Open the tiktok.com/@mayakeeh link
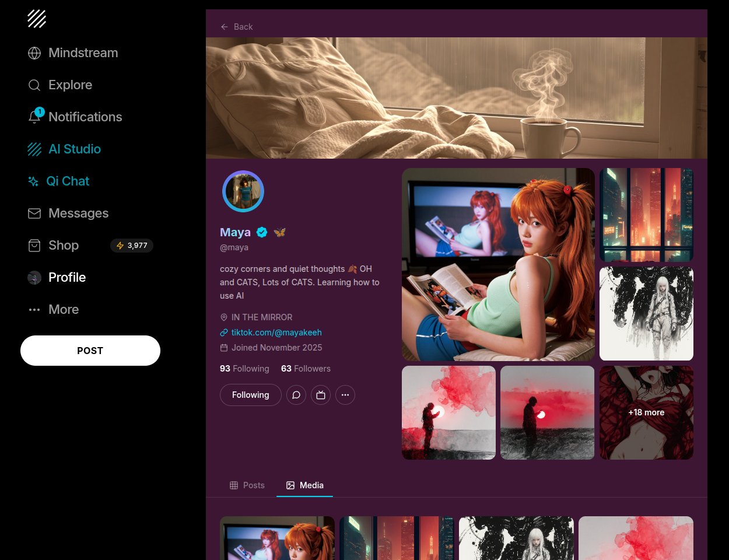Viewport: 729px width, 560px height. click(x=276, y=332)
